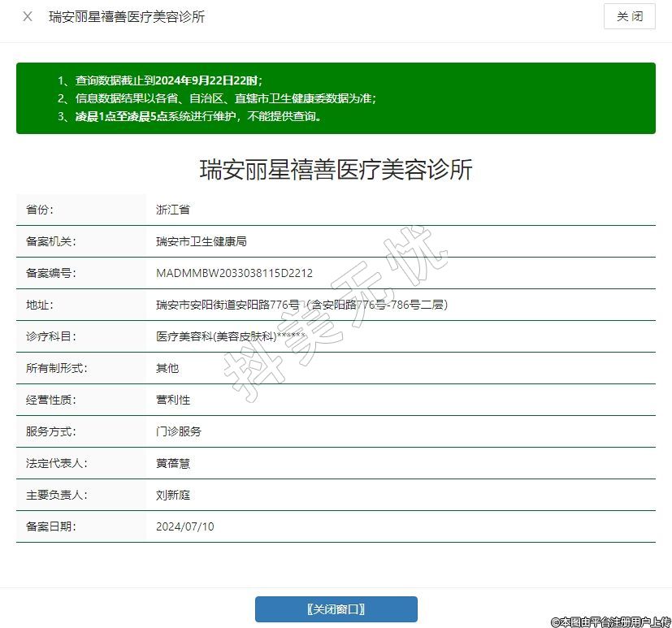Click the small clinic title in the header bar
This screenshot has width=672, height=628.
click(x=127, y=17)
